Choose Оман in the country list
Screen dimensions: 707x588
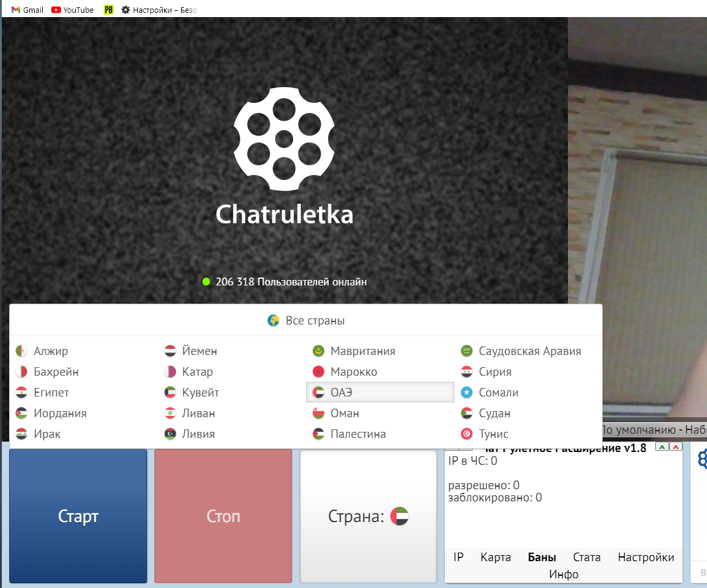pyautogui.click(x=380, y=413)
